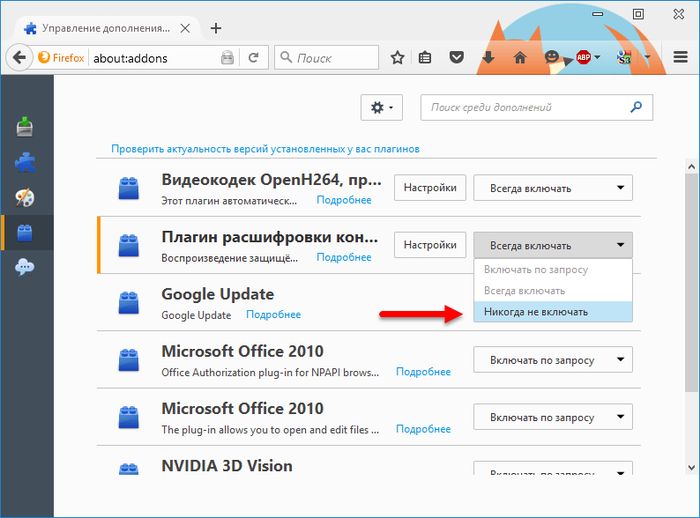Open 'Подробнее' for OpenH264 codec
The height and width of the screenshot is (518, 700).
click(x=344, y=200)
